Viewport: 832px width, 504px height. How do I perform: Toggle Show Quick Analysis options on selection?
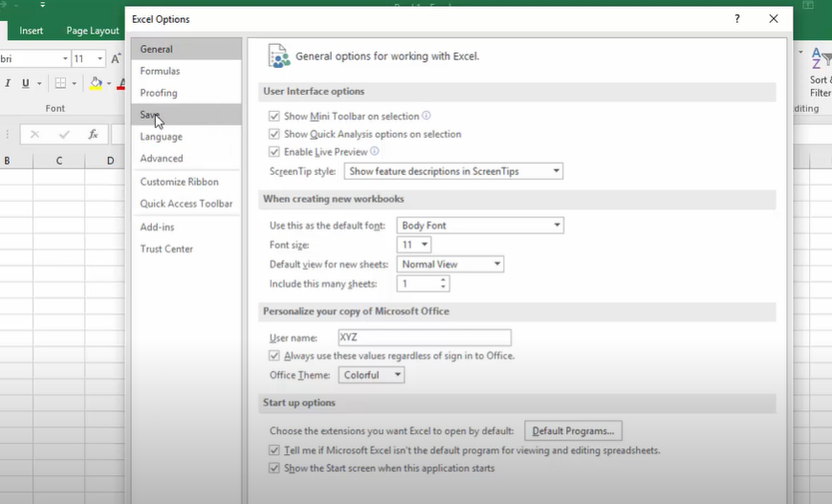coord(274,134)
